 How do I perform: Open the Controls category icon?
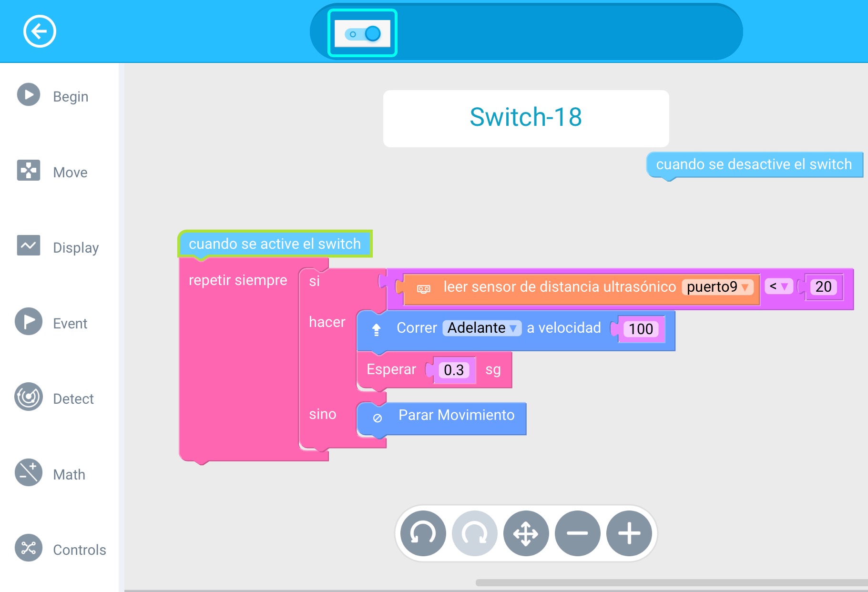(29, 548)
